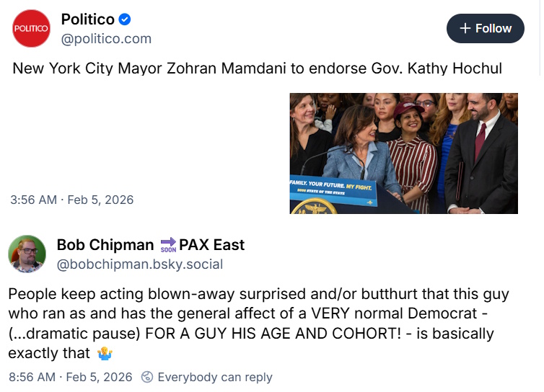Click the shrugging person emoji
This screenshot has height=392, width=544.
105,354
